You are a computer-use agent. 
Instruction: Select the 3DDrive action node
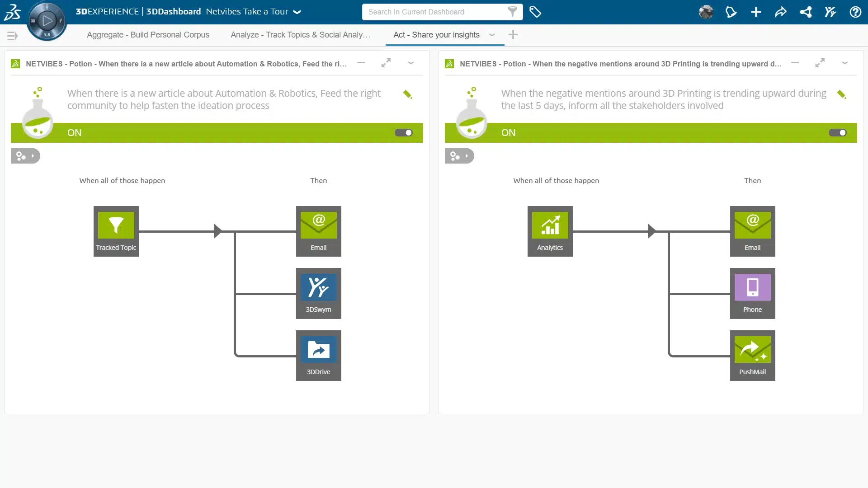tap(318, 355)
